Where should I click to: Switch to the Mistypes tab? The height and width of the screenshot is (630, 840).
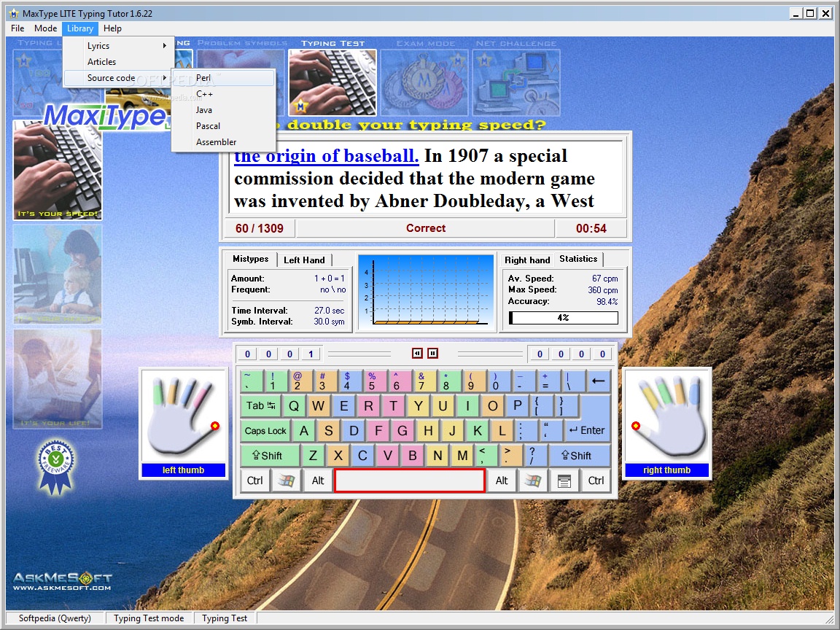(x=250, y=260)
